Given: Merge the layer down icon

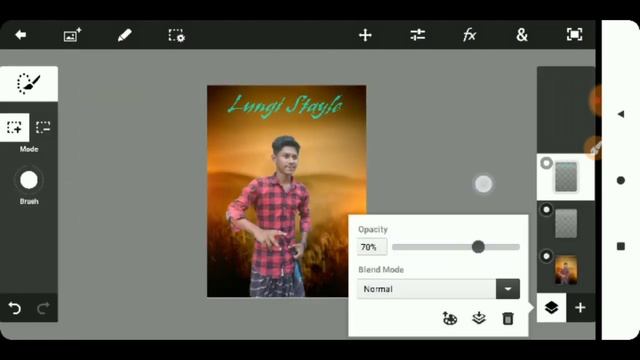Looking at the screenshot, I should (x=479, y=318).
